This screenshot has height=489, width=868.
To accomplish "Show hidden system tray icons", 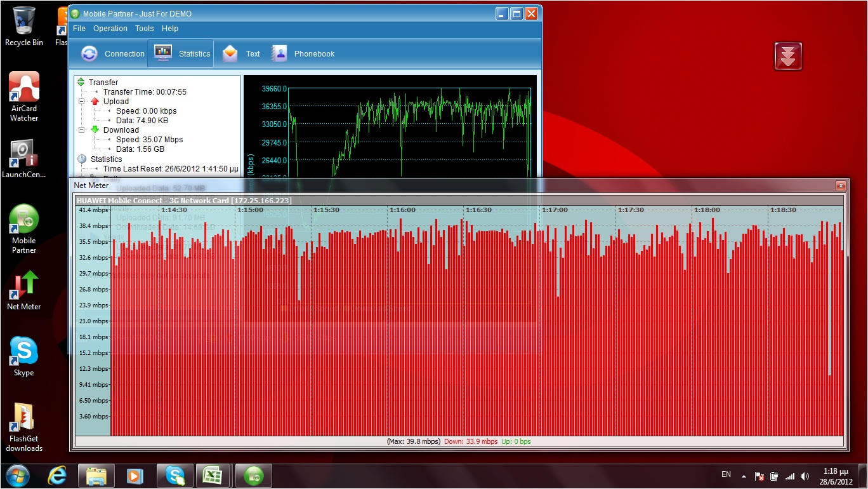I will coord(743,476).
